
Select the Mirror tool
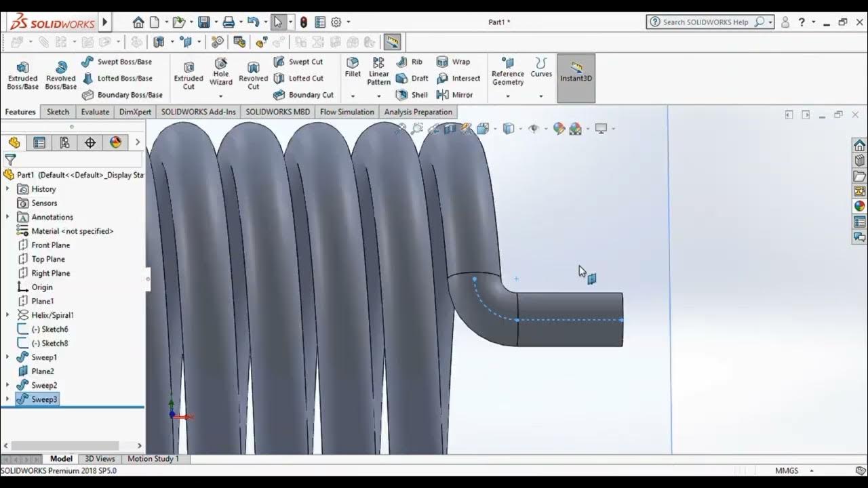pos(454,95)
